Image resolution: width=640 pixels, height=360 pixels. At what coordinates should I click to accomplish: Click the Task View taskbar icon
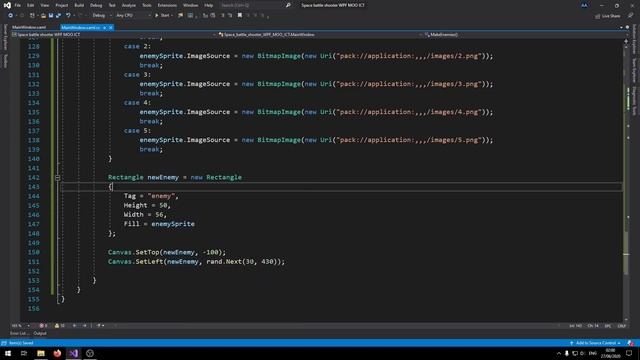click(x=24, y=353)
